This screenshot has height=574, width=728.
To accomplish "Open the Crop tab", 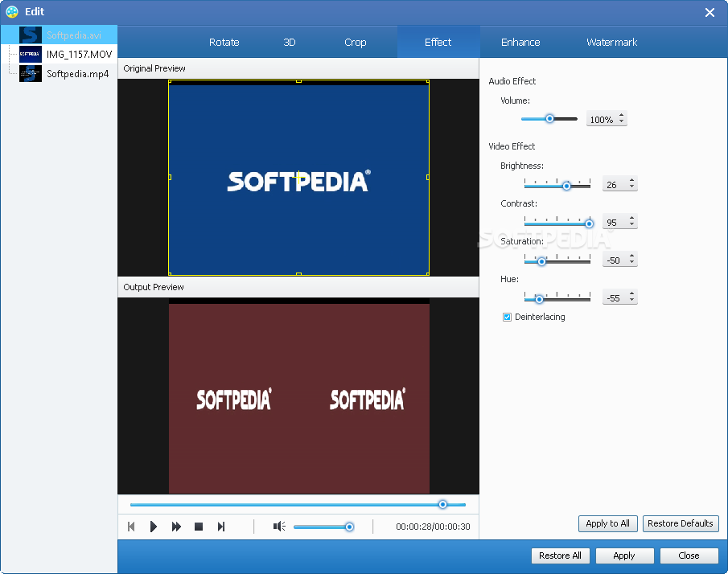I will [x=356, y=43].
